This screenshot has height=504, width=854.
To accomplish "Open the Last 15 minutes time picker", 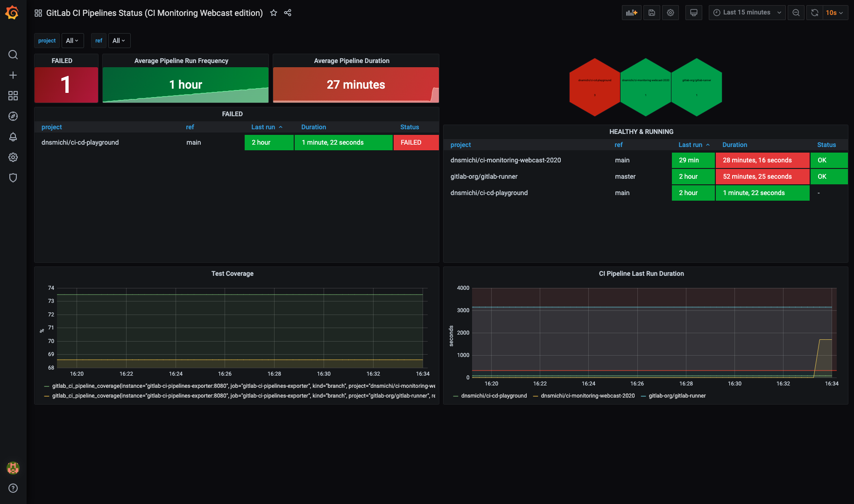I will click(x=747, y=13).
